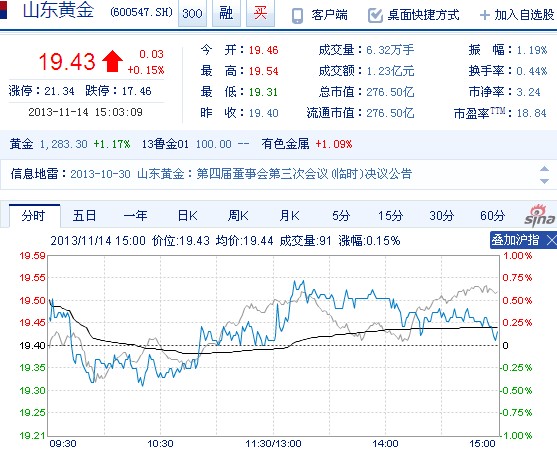Viewport: 557px width, 450px height.
Task: Click the 桌面快捷方式 checkmark icon
Action: (375, 15)
